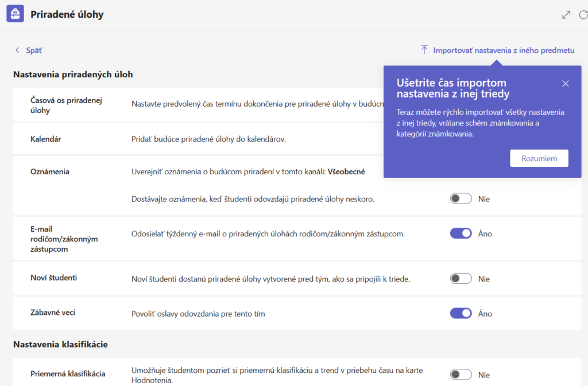The image size is (588, 386).
Task: Click the Priradené úlohy backpack app icon
Action: click(x=15, y=14)
